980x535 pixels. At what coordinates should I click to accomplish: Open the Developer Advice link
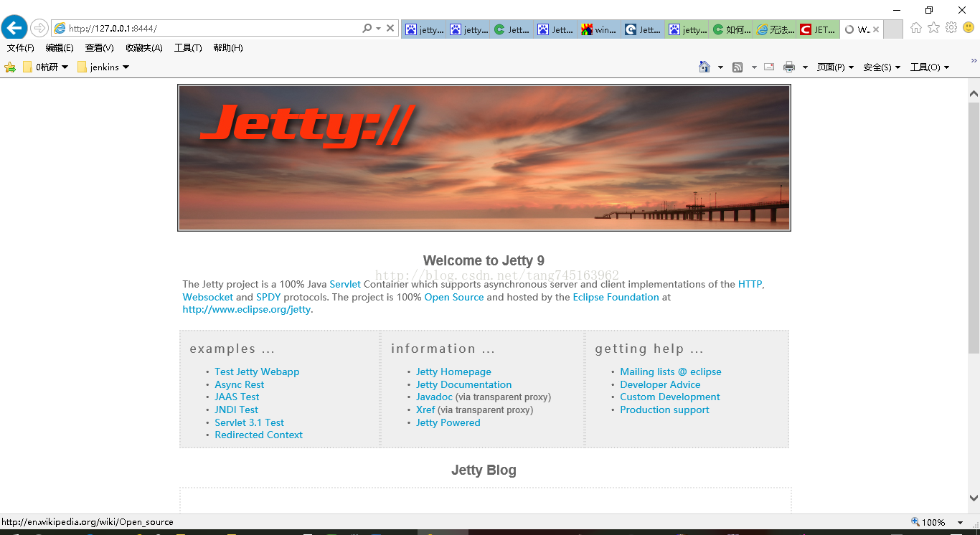click(x=660, y=384)
